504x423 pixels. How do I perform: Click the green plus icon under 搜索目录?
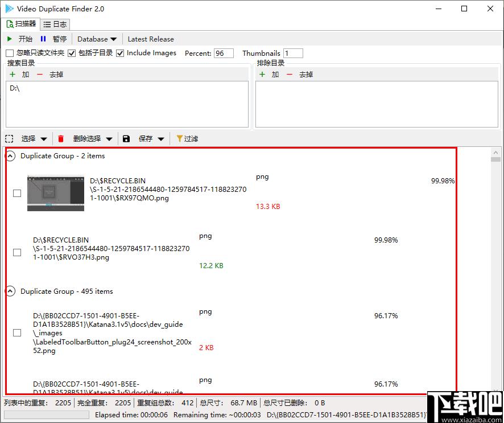point(13,75)
